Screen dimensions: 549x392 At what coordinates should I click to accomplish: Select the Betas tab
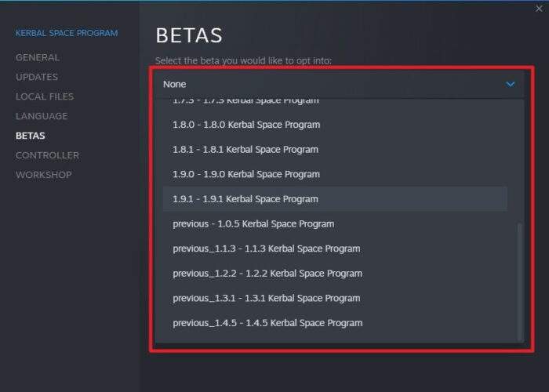pos(31,136)
